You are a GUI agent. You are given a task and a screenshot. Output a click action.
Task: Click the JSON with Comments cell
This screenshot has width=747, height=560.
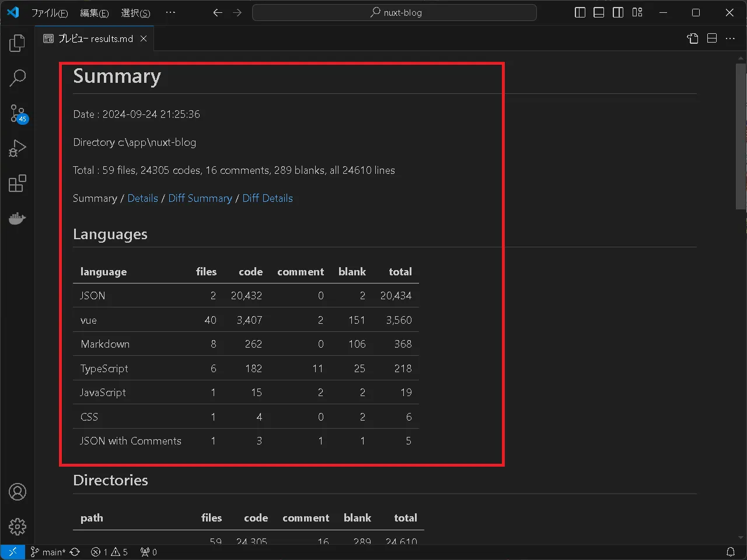coord(131,441)
